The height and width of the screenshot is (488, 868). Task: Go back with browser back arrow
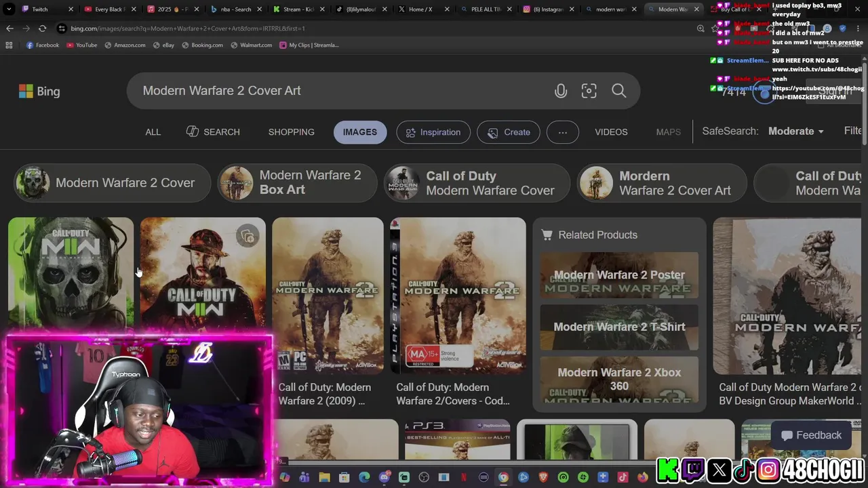[x=9, y=28]
